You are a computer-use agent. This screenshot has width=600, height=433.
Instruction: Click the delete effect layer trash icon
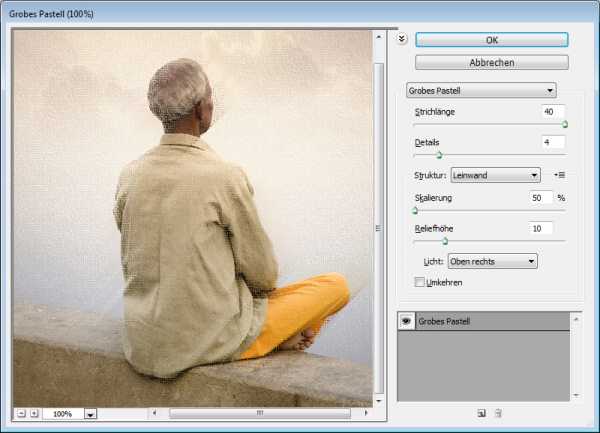click(498, 413)
